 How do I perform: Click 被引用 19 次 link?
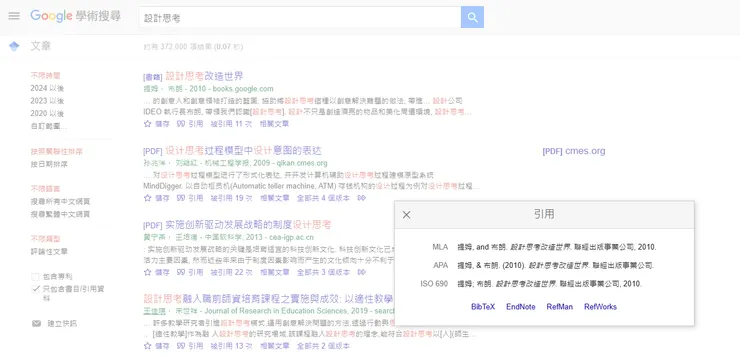[x=231, y=198]
